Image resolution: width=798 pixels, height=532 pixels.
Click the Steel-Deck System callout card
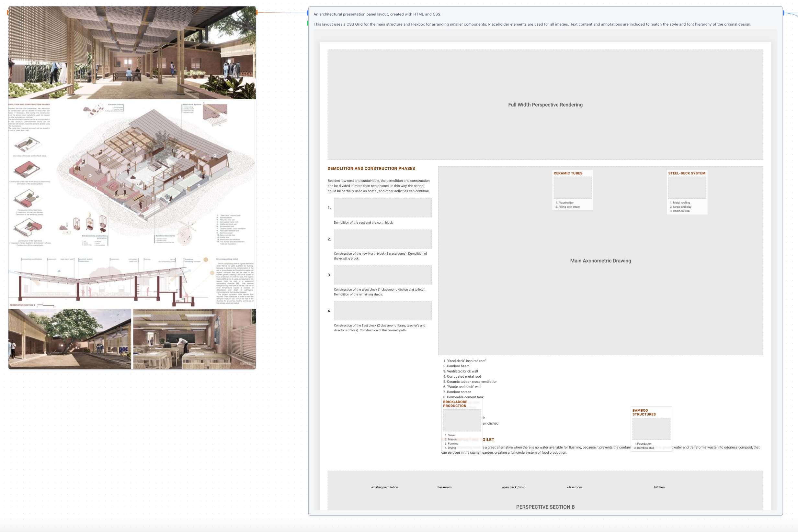point(687,192)
